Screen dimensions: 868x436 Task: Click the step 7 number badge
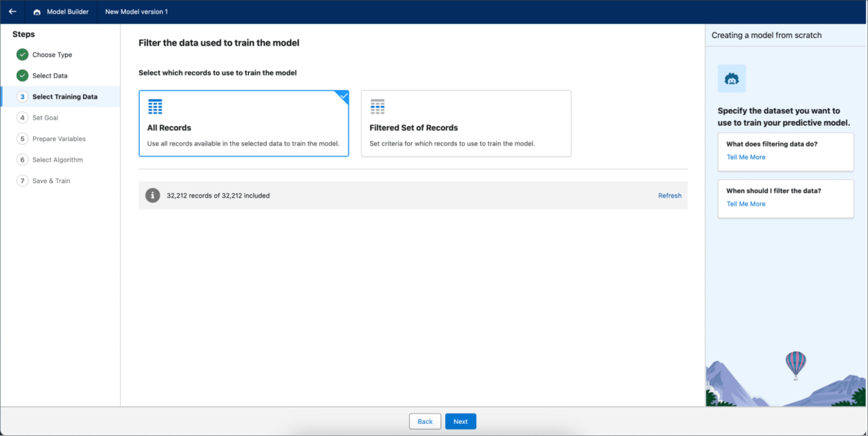tap(22, 181)
